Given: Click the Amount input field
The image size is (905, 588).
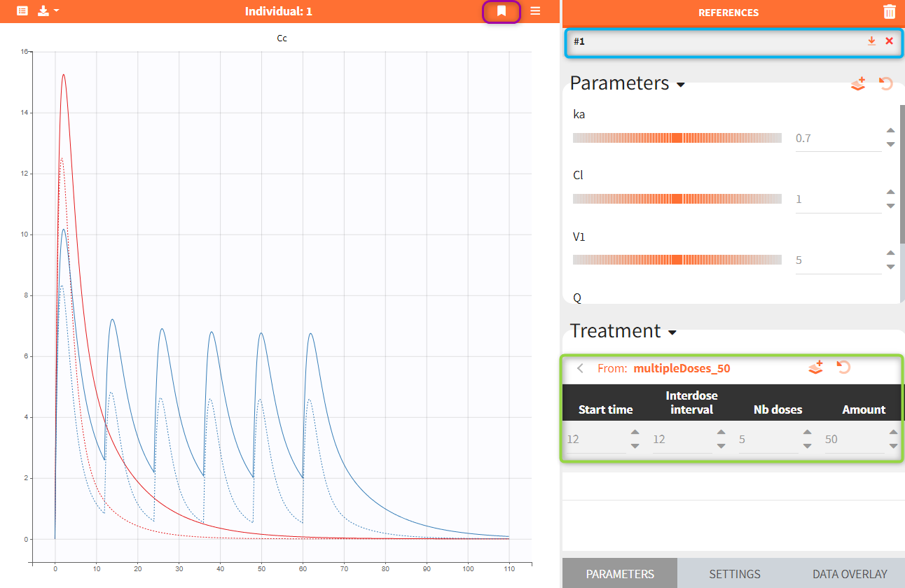Looking at the screenshot, I should [x=853, y=440].
